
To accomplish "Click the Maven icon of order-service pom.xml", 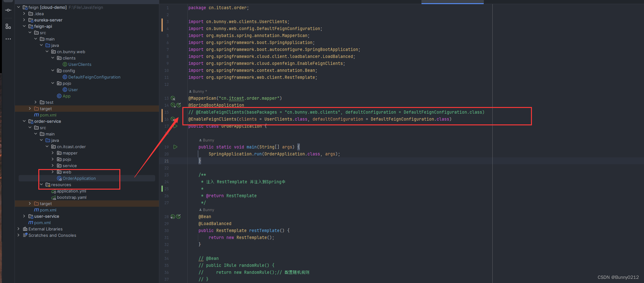I will [x=36, y=210].
